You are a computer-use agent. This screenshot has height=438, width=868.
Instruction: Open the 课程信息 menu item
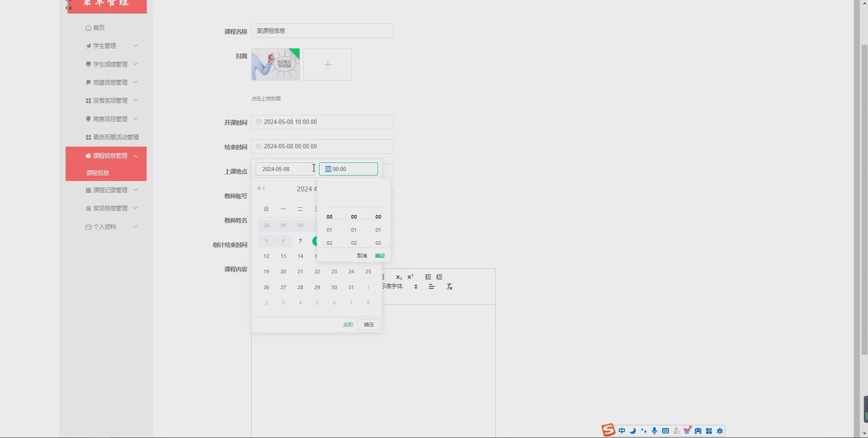(97, 173)
